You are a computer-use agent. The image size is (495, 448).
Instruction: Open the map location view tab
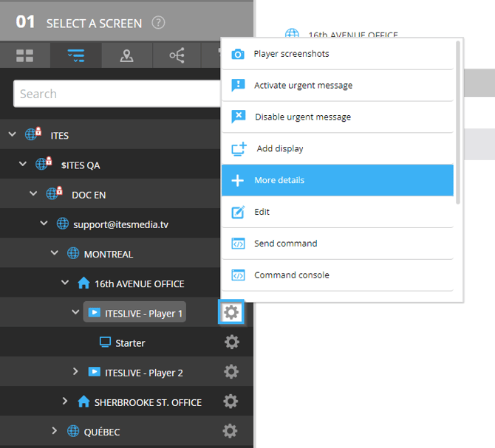pyautogui.click(x=126, y=55)
